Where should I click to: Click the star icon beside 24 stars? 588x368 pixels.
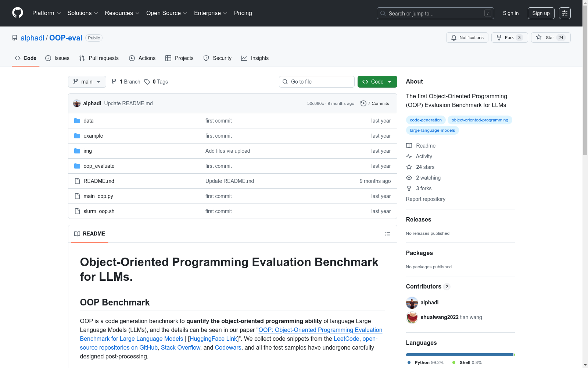pyautogui.click(x=409, y=167)
